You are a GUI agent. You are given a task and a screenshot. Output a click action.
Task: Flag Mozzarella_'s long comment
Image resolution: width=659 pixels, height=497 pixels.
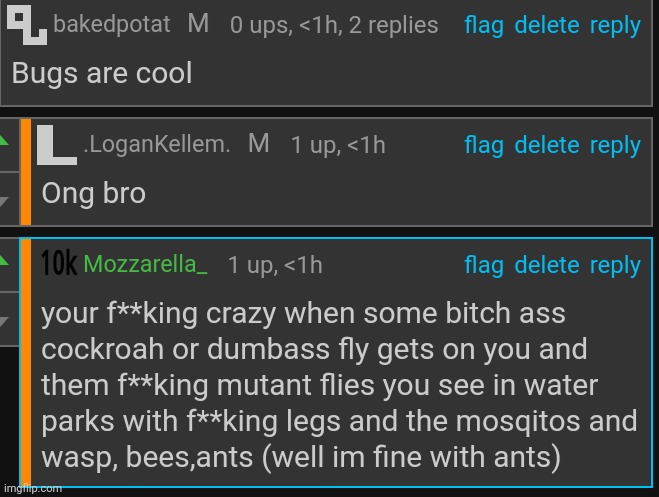coord(484,266)
